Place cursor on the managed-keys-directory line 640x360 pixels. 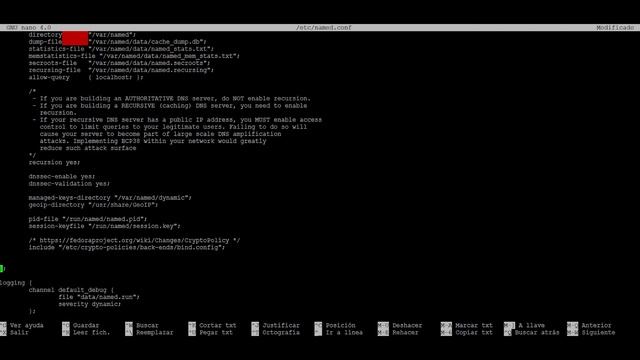coord(110,198)
